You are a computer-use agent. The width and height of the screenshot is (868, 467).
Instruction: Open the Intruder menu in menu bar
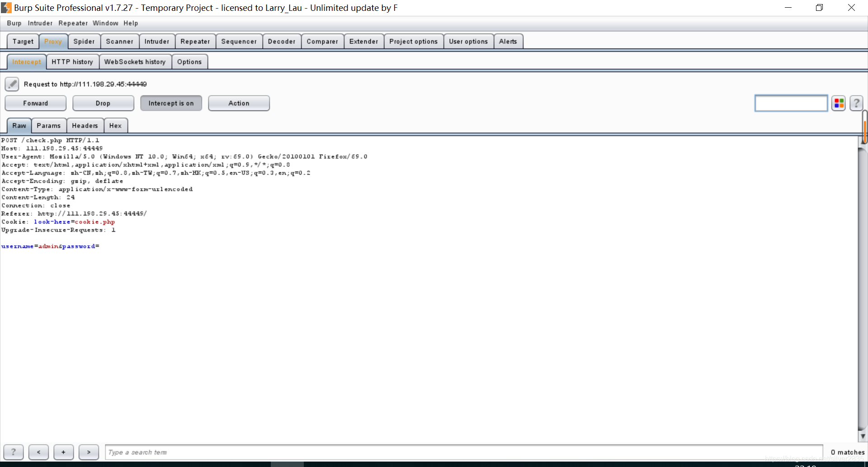(x=40, y=23)
